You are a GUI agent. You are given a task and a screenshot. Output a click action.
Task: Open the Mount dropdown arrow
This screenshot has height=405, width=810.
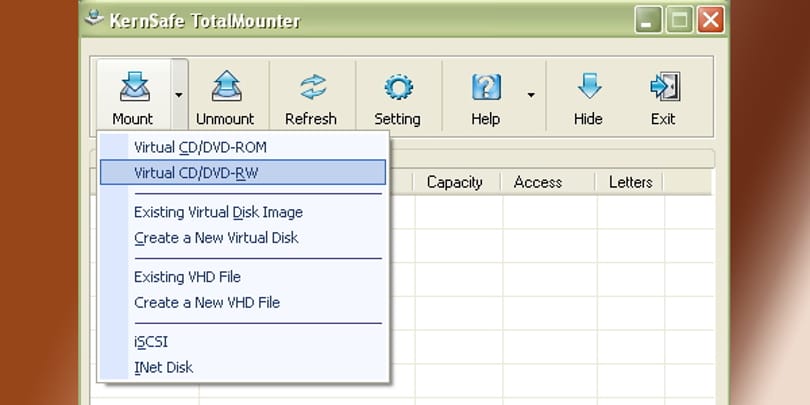click(x=179, y=95)
